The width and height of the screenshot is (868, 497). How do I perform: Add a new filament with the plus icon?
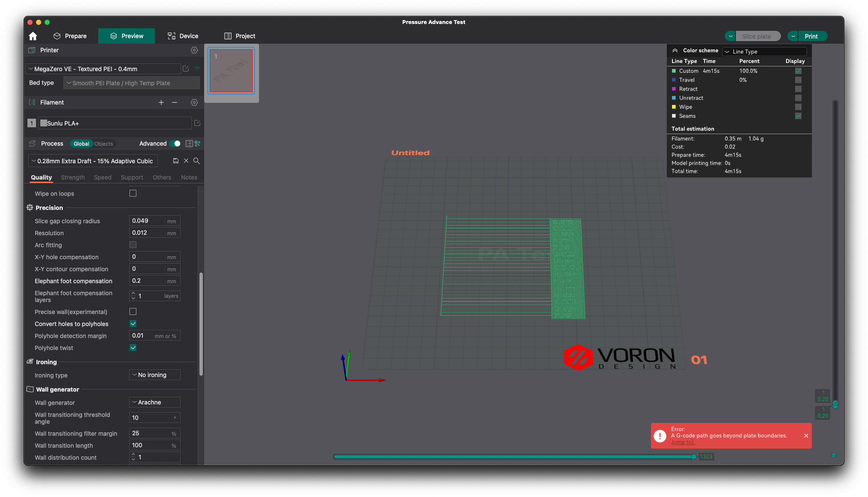pos(161,102)
